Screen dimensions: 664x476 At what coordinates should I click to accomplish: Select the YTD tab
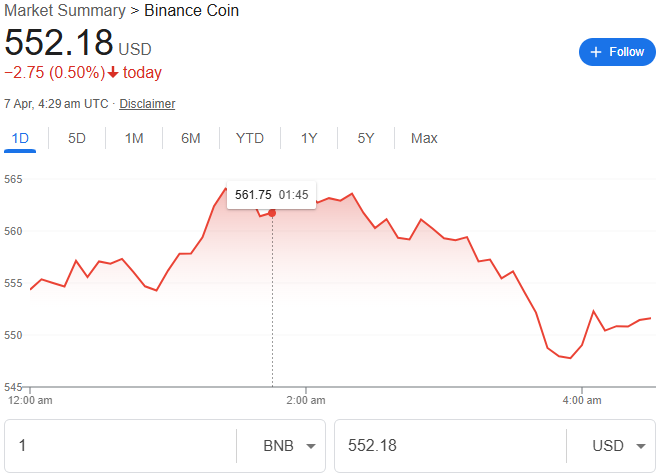click(250, 138)
